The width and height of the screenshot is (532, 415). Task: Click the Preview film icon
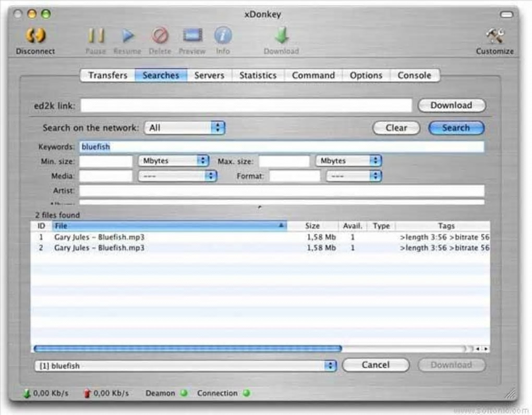pyautogui.click(x=192, y=35)
